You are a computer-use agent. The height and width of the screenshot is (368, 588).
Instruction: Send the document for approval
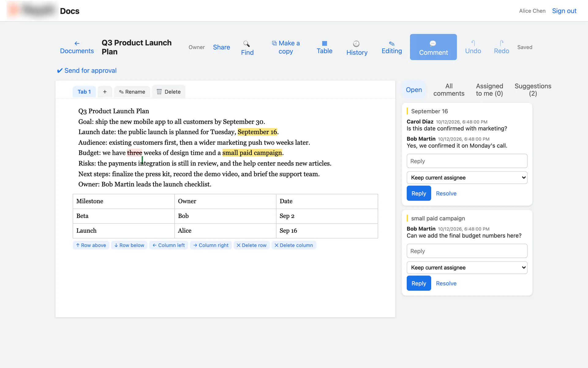(87, 71)
